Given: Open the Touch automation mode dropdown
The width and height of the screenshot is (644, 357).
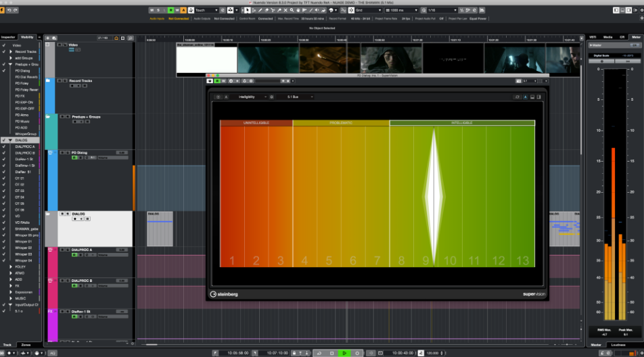Looking at the screenshot, I should [x=206, y=10].
